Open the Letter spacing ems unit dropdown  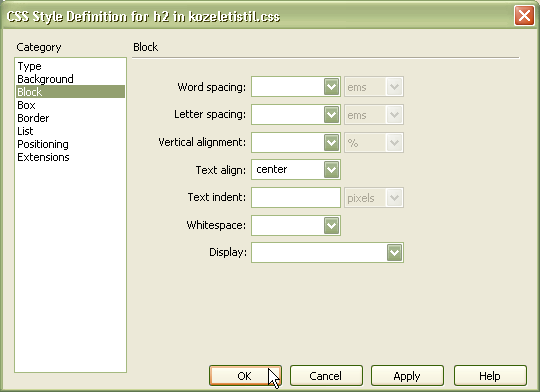pos(394,114)
